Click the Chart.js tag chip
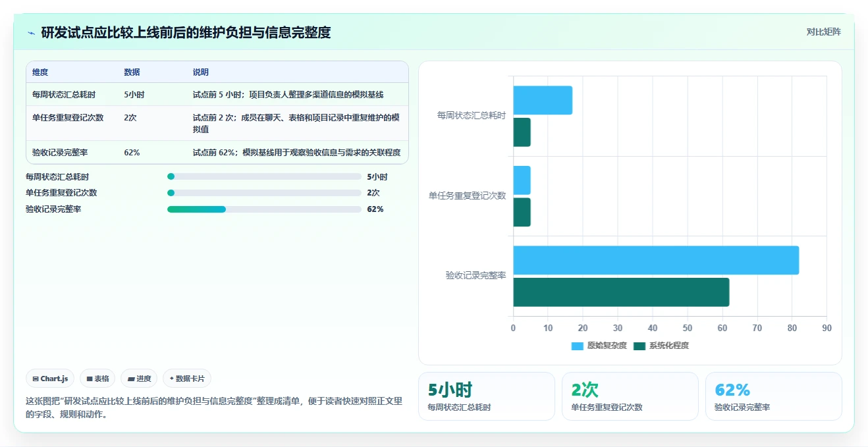This screenshot has width=868, height=447. pyautogui.click(x=50, y=379)
